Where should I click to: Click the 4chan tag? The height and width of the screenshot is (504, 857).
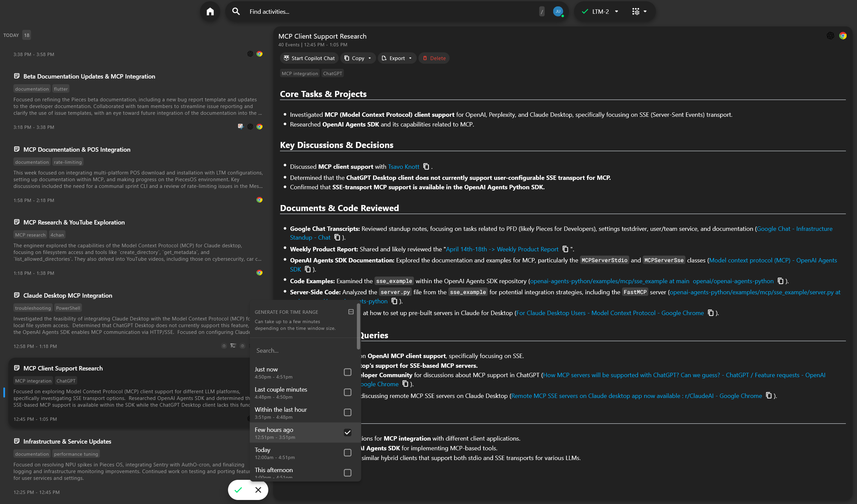click(x=57, y=235)
